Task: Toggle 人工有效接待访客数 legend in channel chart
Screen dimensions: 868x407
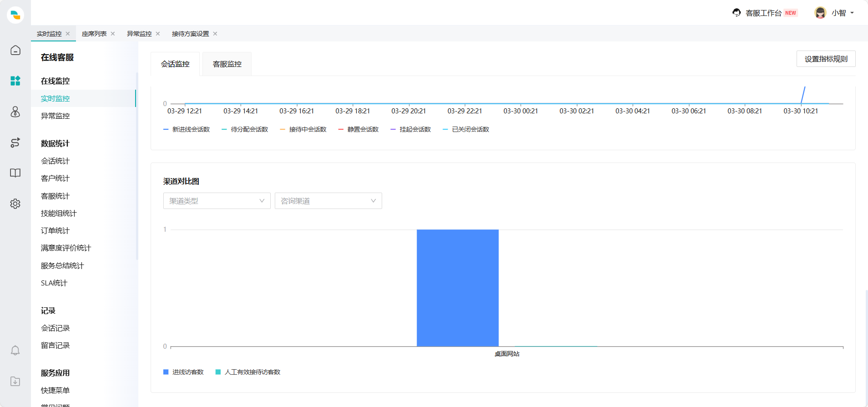Action: (x=248, y=372)
